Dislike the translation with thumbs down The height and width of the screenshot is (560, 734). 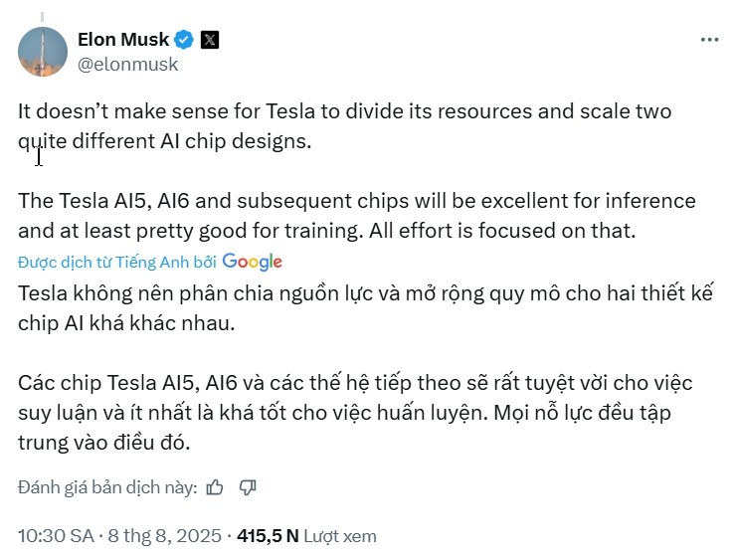pyautogui.click(x=248, y=487)
